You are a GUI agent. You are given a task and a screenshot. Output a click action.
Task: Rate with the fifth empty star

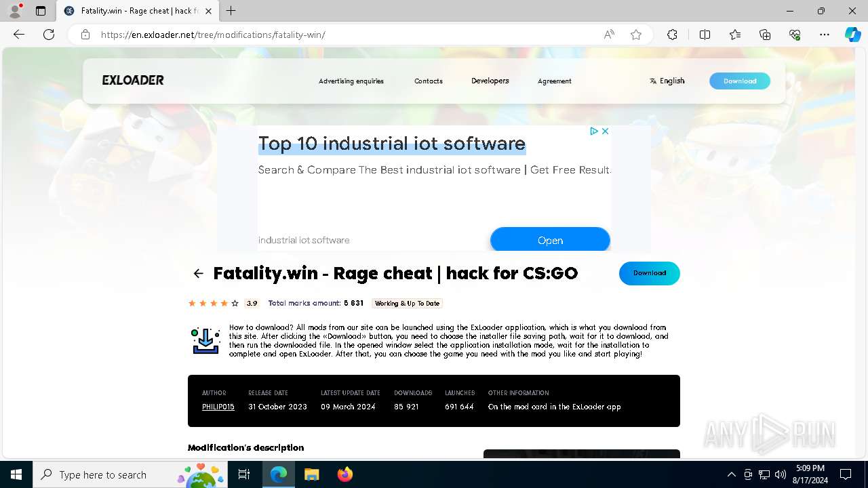click(235, 303)
